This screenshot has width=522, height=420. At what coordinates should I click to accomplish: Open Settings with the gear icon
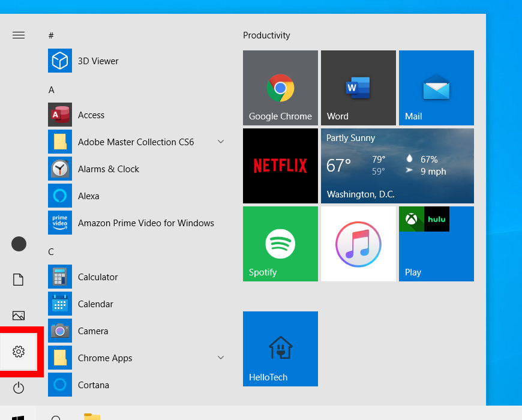click(x=19, y=352)
